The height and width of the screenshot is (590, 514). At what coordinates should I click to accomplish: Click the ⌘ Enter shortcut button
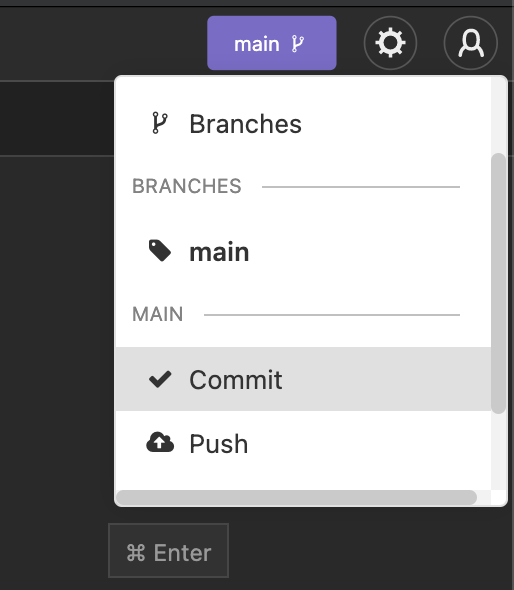[x=168, y=550]
